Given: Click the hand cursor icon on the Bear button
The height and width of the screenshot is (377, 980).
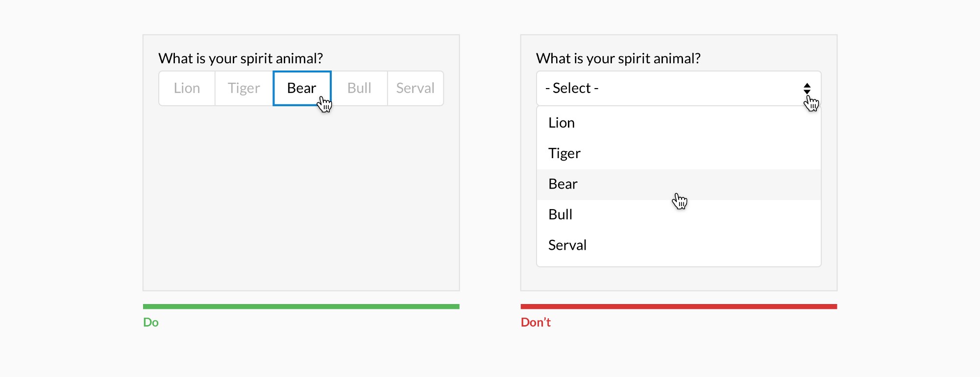Looking at the screenshot, I should tap(324, 104).
